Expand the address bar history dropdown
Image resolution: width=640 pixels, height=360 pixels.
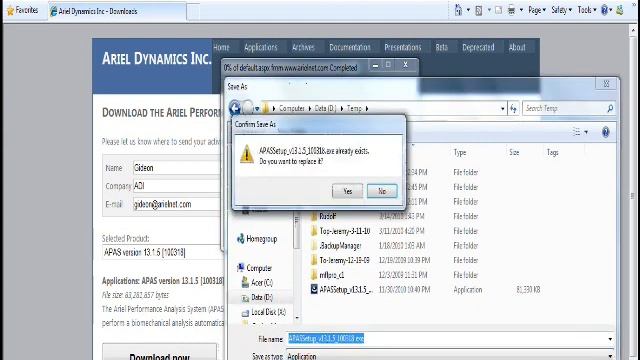coord(502,109)
